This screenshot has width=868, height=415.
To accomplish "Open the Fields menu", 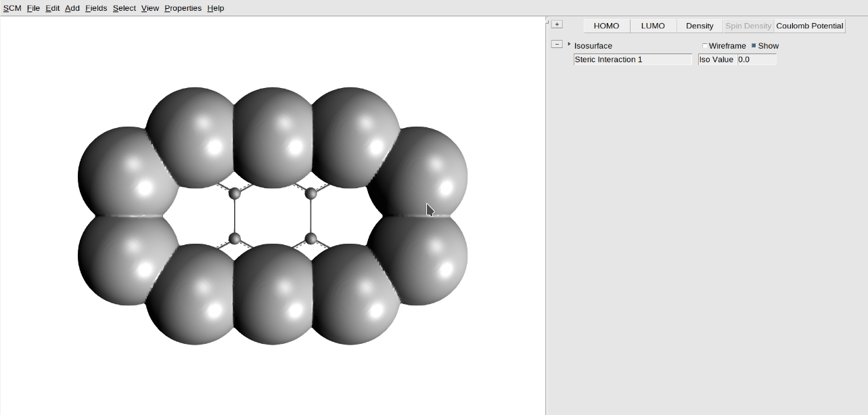I will [x=95, y=7].
